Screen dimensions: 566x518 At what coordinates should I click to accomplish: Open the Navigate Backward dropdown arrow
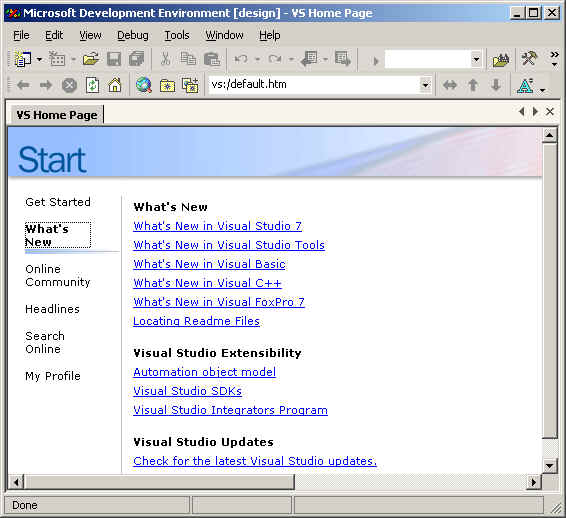[x=325, y=59]
